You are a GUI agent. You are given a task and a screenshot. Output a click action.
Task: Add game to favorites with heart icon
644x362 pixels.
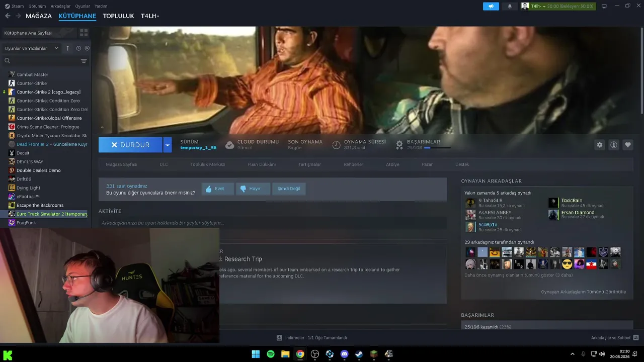click(x=628, y=145)
